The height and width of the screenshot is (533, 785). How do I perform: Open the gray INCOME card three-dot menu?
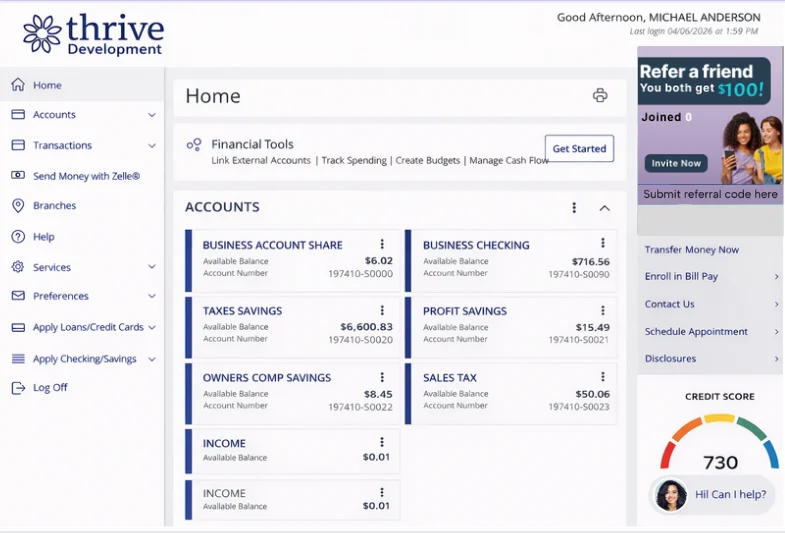coord(382,492)
